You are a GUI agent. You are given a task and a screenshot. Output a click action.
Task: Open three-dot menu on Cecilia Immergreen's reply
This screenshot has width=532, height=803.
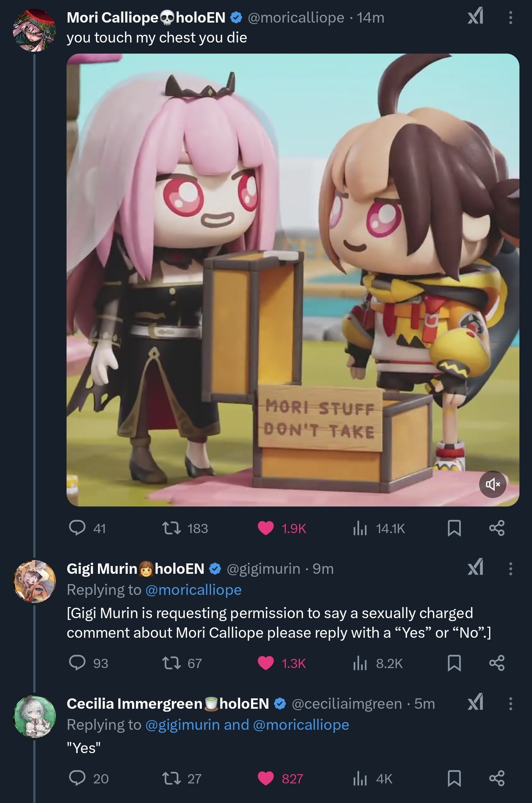(x=511, y=704)
